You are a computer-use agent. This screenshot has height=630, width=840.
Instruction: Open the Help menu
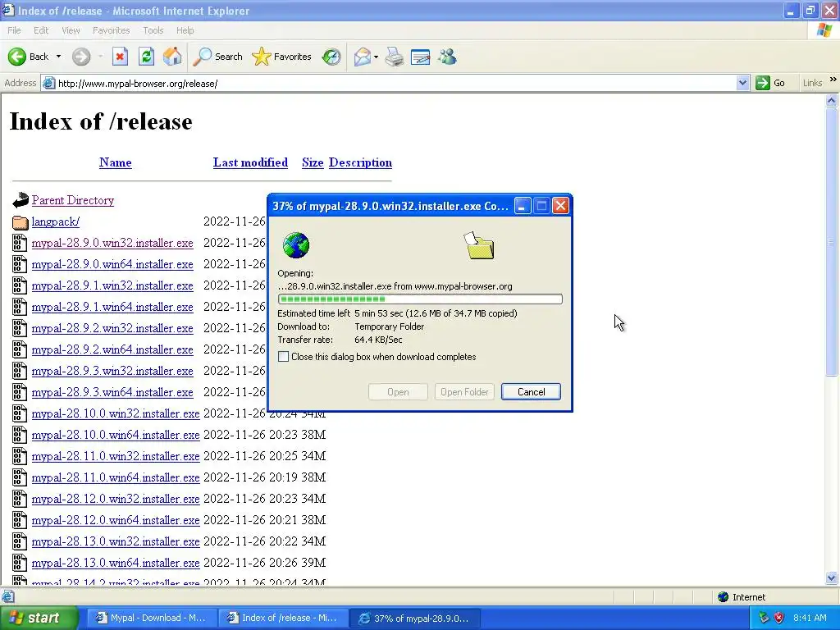[x=185, y=30]
